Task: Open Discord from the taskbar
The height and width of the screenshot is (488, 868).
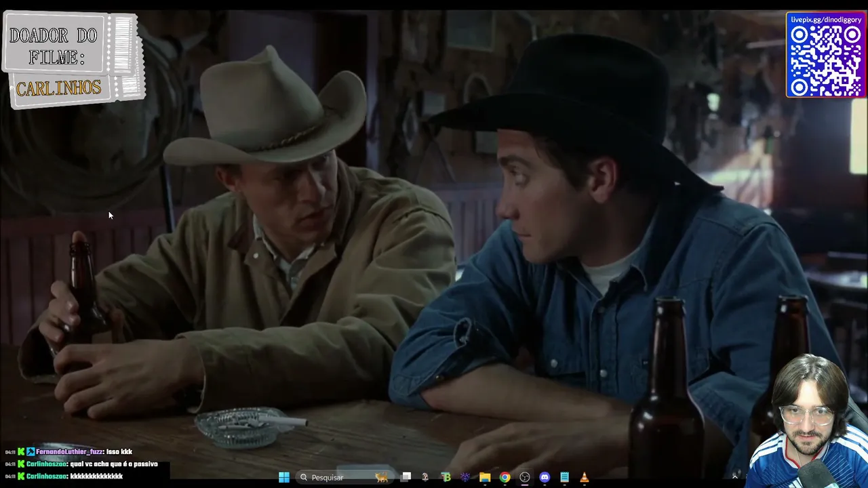Action: click(x=545, y=477)
